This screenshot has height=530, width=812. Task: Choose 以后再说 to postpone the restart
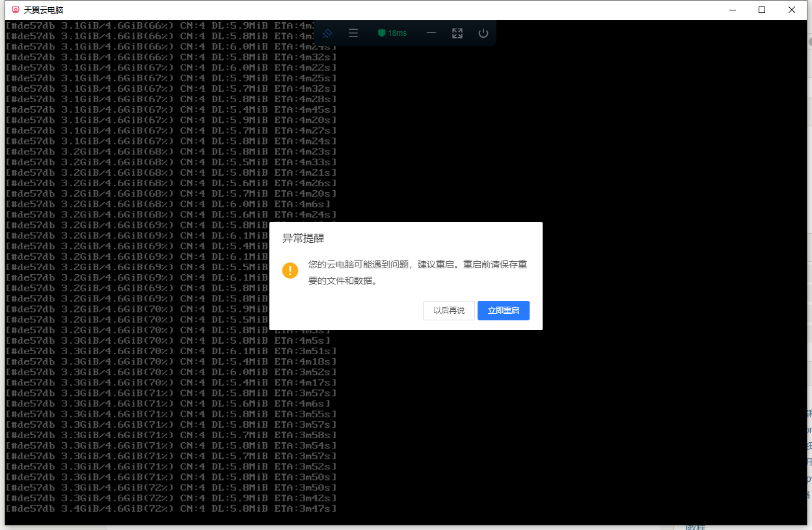coord(449,311)
